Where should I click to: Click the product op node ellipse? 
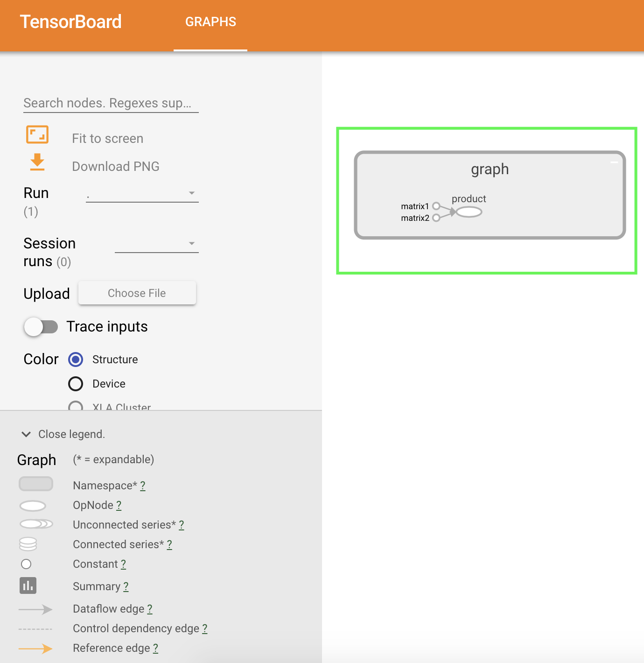click(x=469, y=212)
